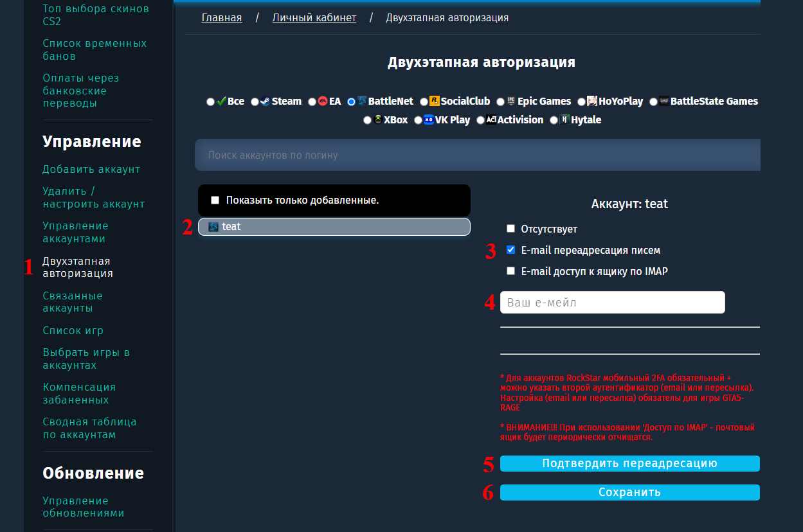
Task: Select the teat account row
Action: pyautogui.click(x=334, y=227)
